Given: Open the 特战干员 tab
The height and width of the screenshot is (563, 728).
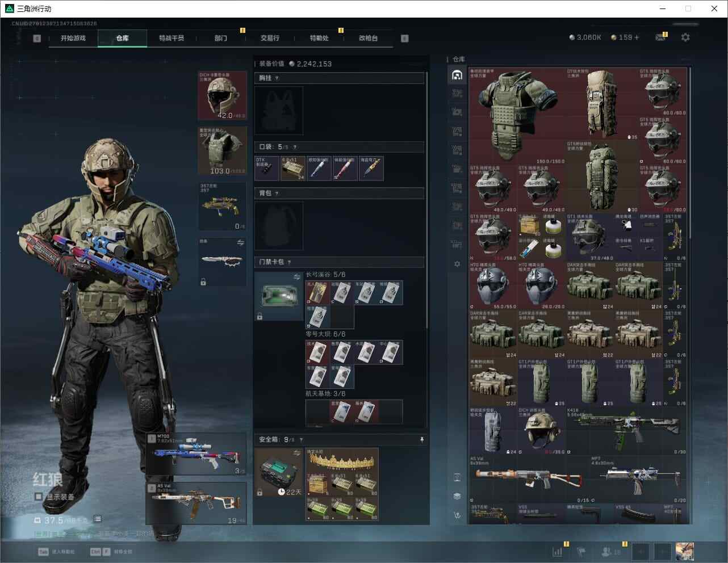Looking at the screenshot, I should click(171, 38).
